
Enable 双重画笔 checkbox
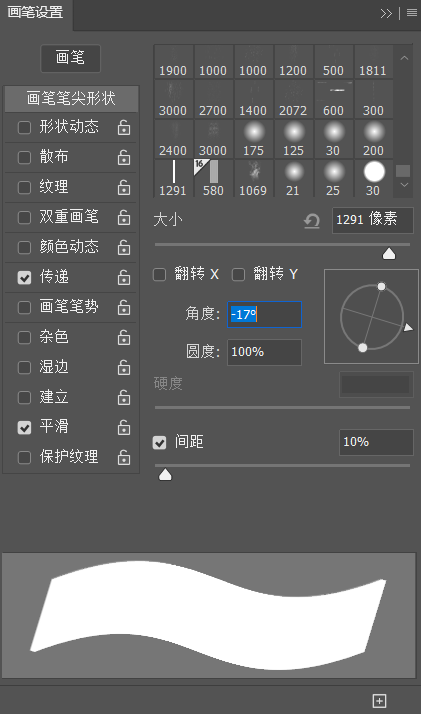click(x=24, y=217)
